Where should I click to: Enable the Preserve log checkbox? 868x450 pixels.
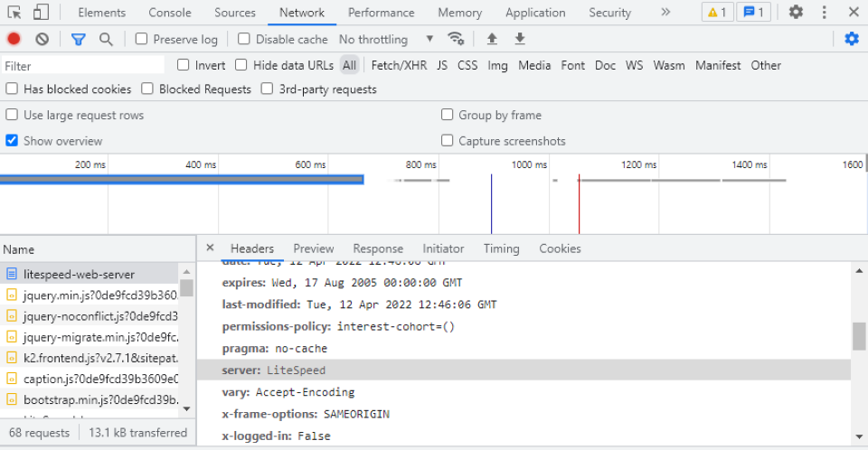pyautogui.click(x=142, y=39)
